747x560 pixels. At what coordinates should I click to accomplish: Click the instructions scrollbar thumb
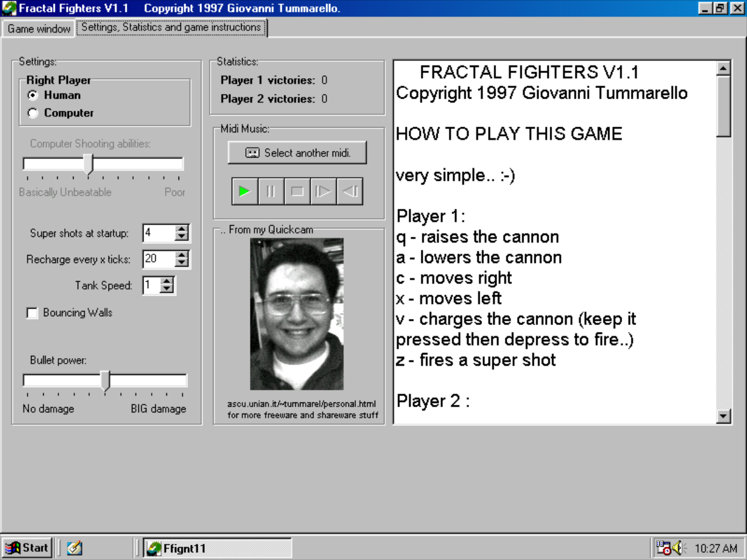pos(724,107)
